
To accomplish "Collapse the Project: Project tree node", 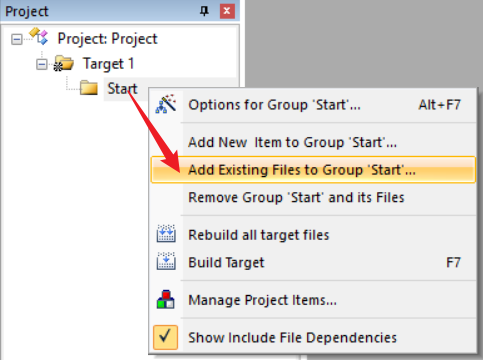I will pos(17,39).
